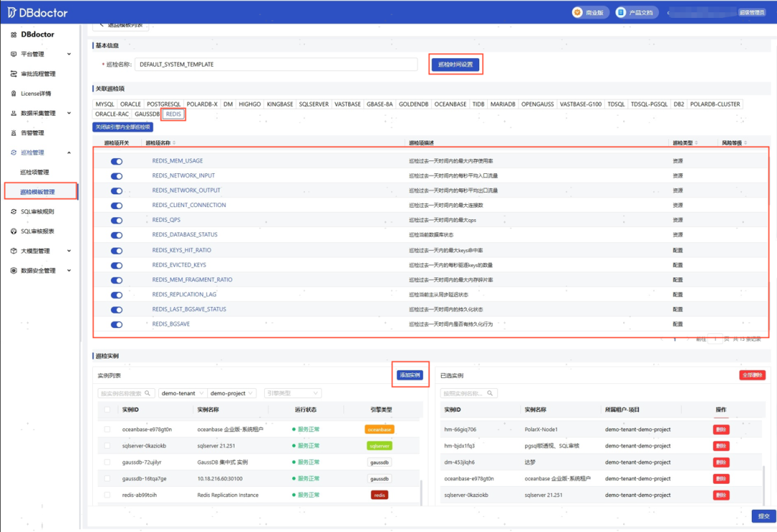Toggle off REDIS_MEM_USAGE inspection switch
This screenshot has width=777, height=532.
pos(117,162)
